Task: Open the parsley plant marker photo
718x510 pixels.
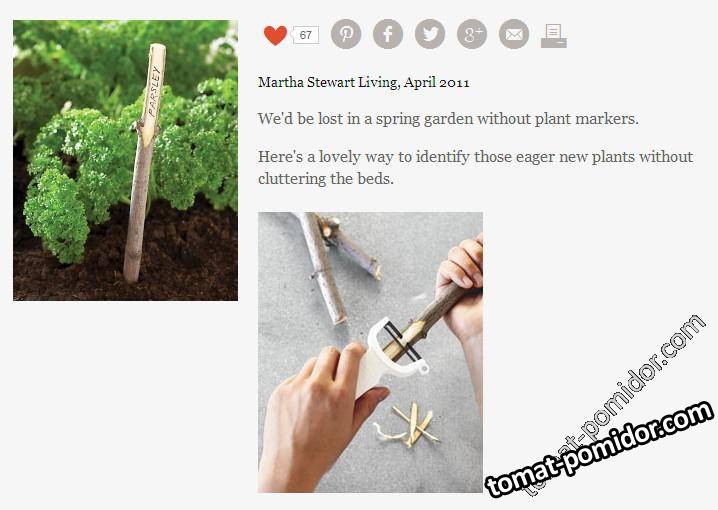Action: [125, 160]
